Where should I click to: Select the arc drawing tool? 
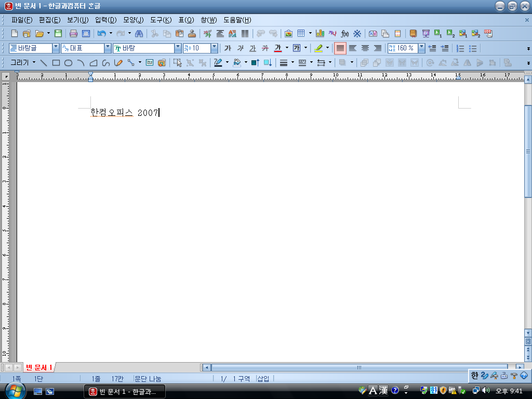(x=81, y=63)
